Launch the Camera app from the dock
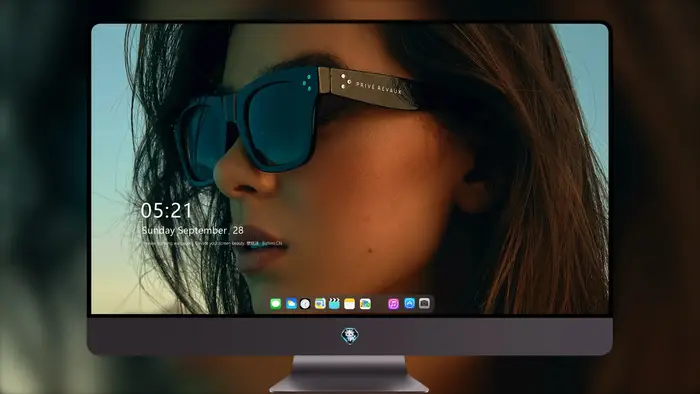Screen dimensions: 700x394 click(424, 303)
